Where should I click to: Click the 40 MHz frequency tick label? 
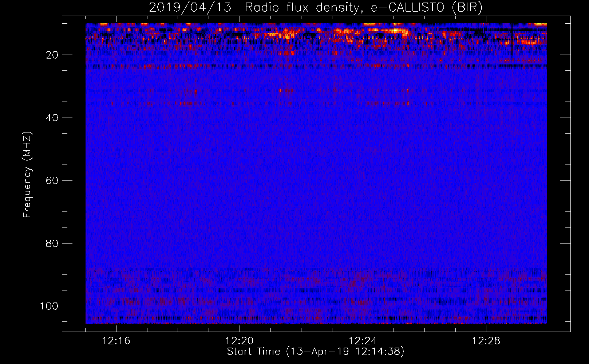click(x=52, y=118)
